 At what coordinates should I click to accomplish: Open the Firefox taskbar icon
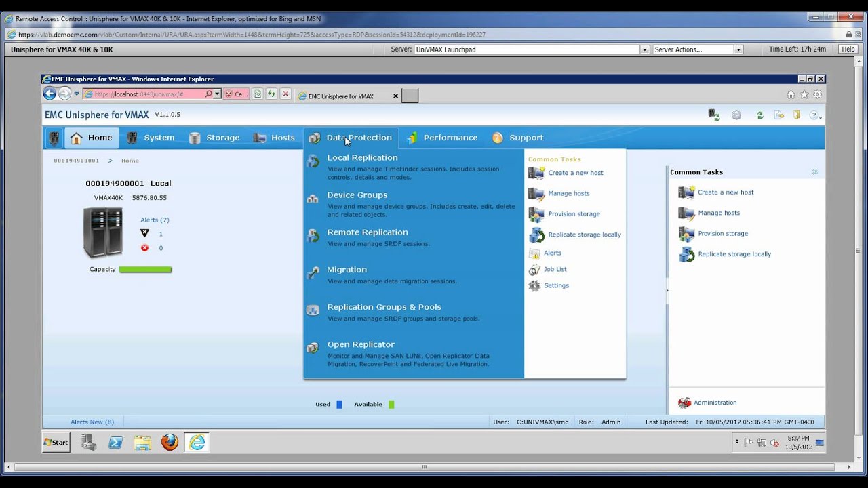(170, 443)
